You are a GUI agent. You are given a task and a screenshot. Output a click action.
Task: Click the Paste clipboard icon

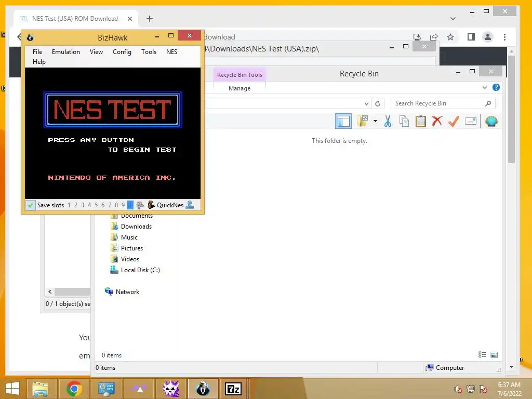click(421, 121)
